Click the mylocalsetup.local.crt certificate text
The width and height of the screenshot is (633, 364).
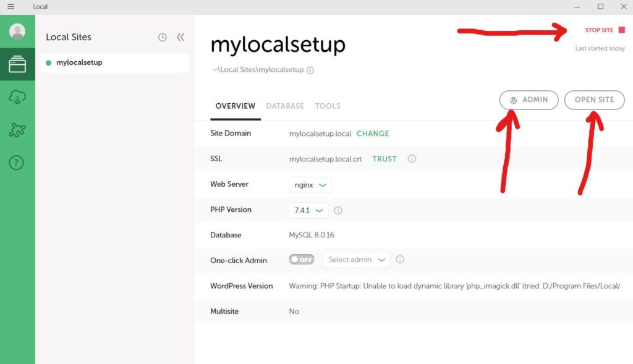click(325, 159)
